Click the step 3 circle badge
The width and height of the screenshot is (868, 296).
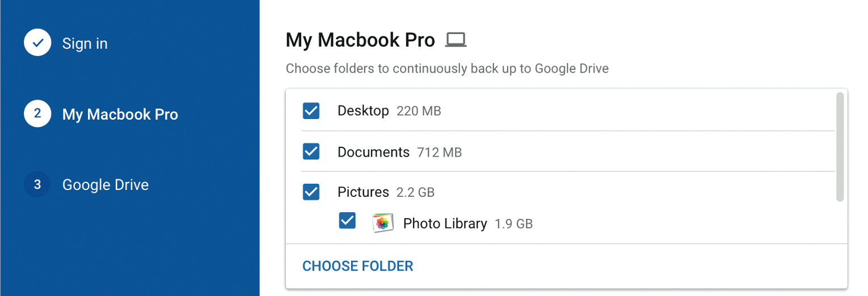pos(37,184)
